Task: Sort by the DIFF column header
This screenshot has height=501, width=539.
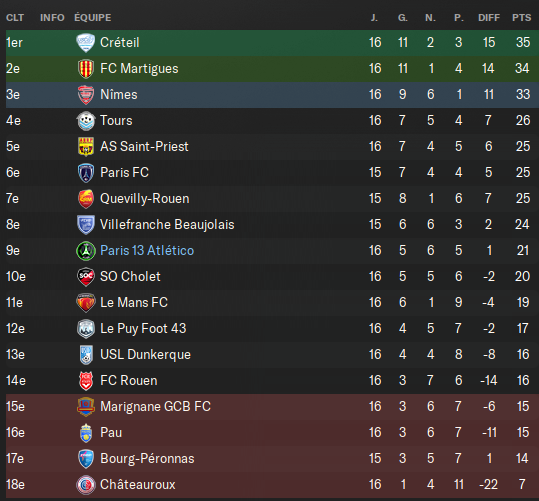Action: pos(489,18)
